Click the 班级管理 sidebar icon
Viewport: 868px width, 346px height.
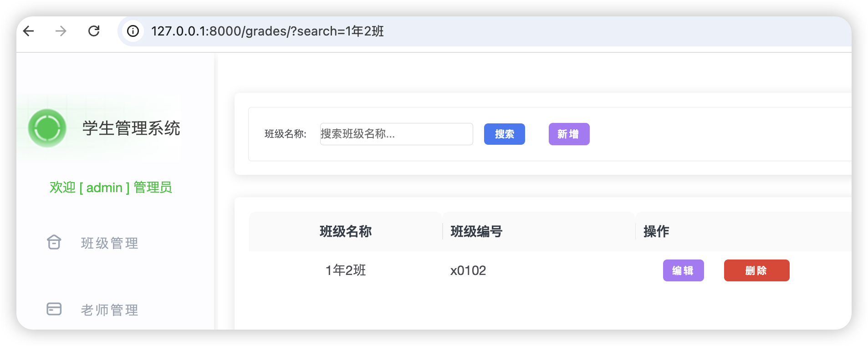(54, 242)
